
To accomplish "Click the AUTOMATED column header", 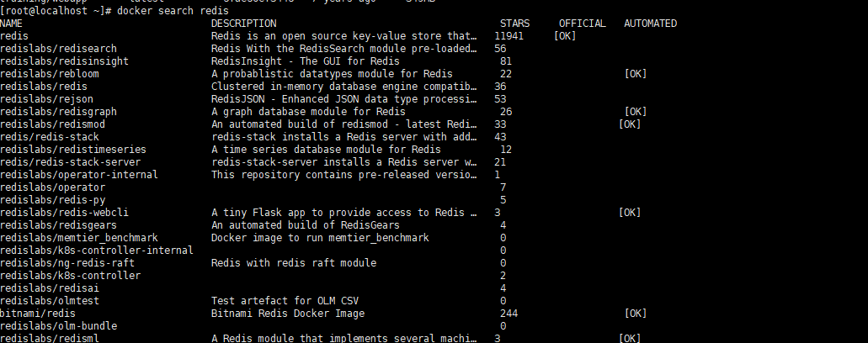I will pyautogui.click(x=650, y=24).
